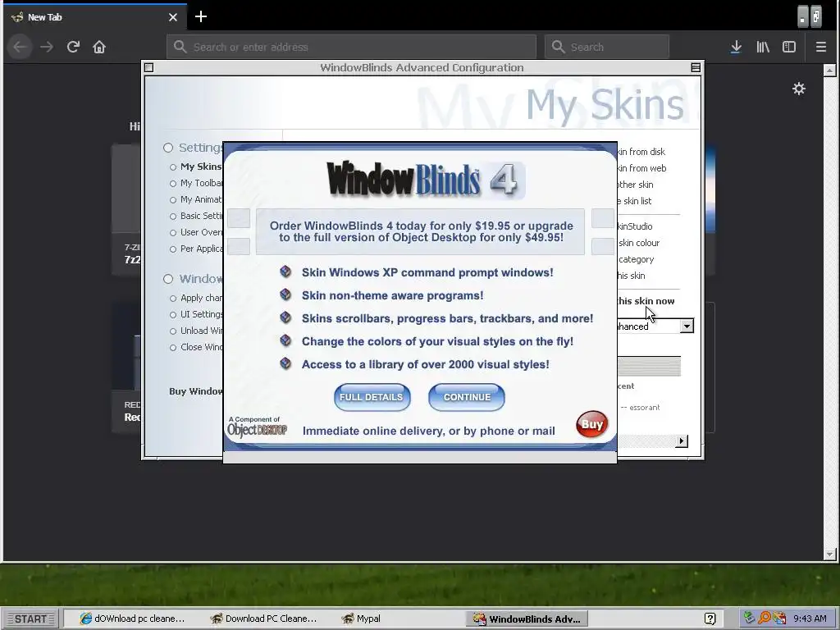Screen dimensions: 840x630
Task: Click the browser Forward arrow
Action: coord(47,47)
